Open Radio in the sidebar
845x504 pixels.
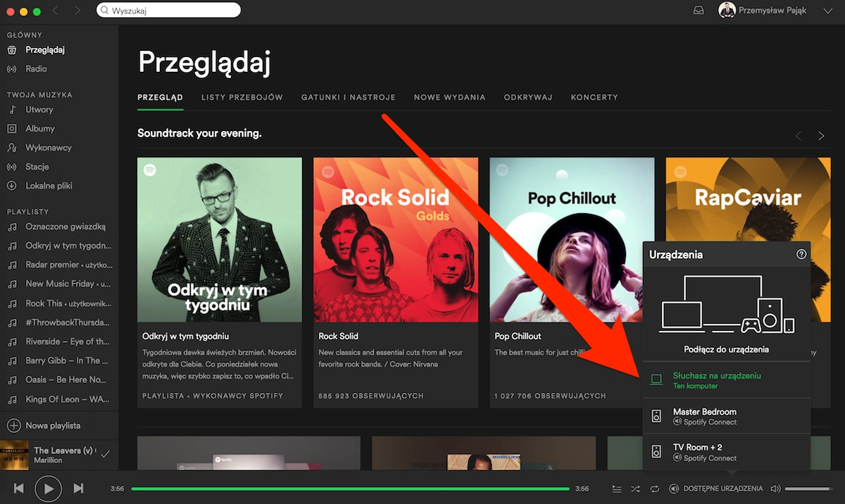pyautogui.click(x=37, y=69)
